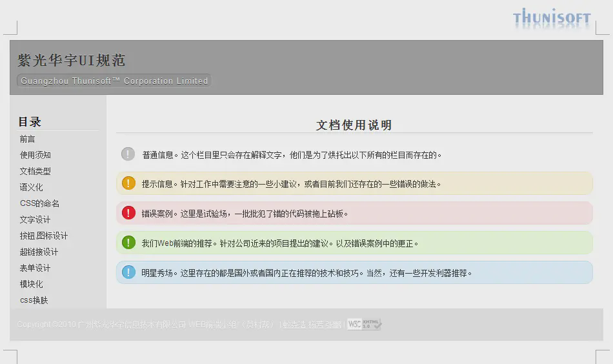Click the 紫光华宇UI规范 site title
613x364 pixels.
[72, 61]
